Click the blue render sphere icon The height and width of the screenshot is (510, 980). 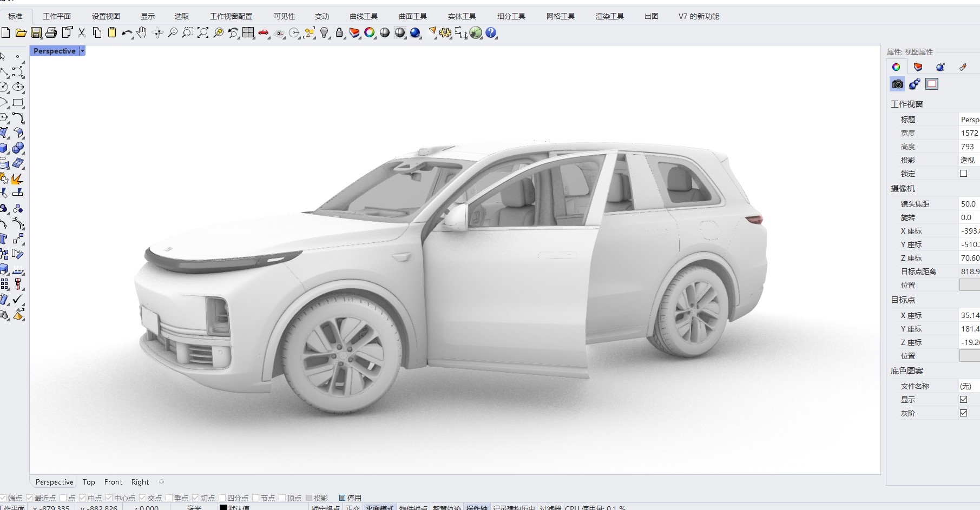click(415, 33)
